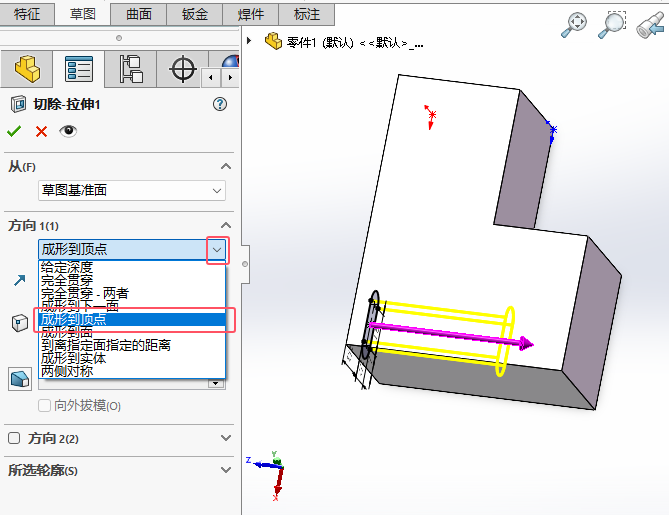Click the XYZ orientation triad
Image resolution: width=669 pixels, height=515 pixels.
(x=269, y=474)
